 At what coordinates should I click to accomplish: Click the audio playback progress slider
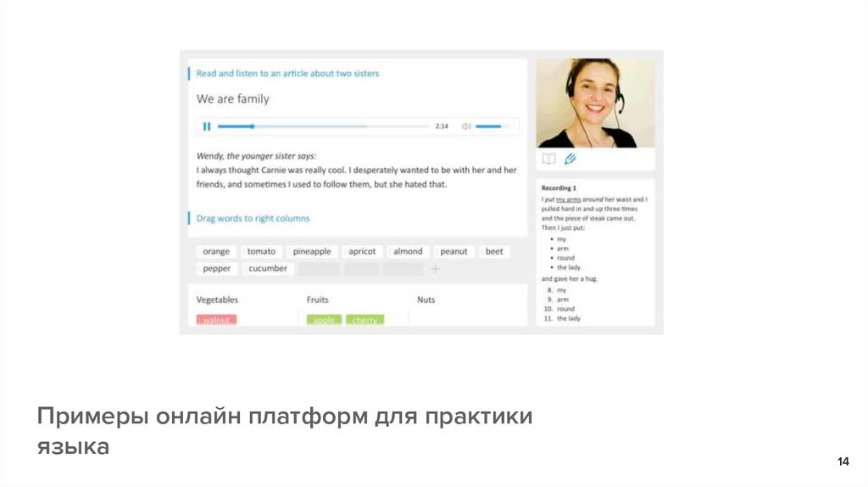click(x=323, y=126)
